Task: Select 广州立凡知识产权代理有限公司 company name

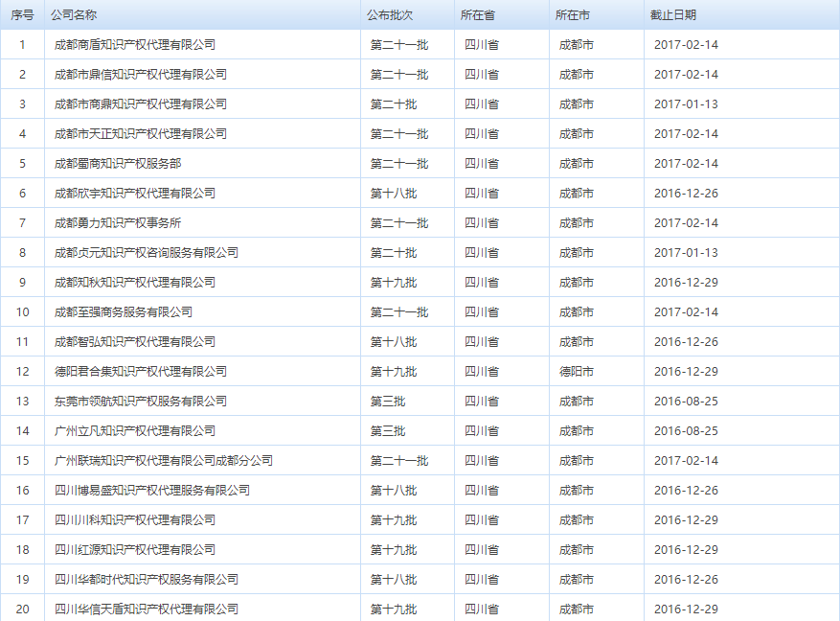Action: click(134, 431)
